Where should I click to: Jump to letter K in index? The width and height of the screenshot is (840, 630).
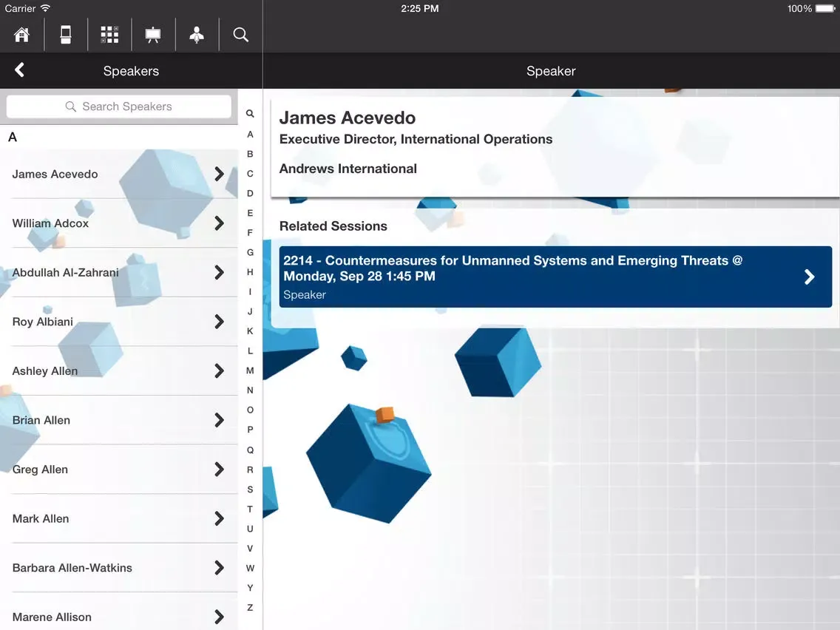pyautogui.click(x=250, y=331)
